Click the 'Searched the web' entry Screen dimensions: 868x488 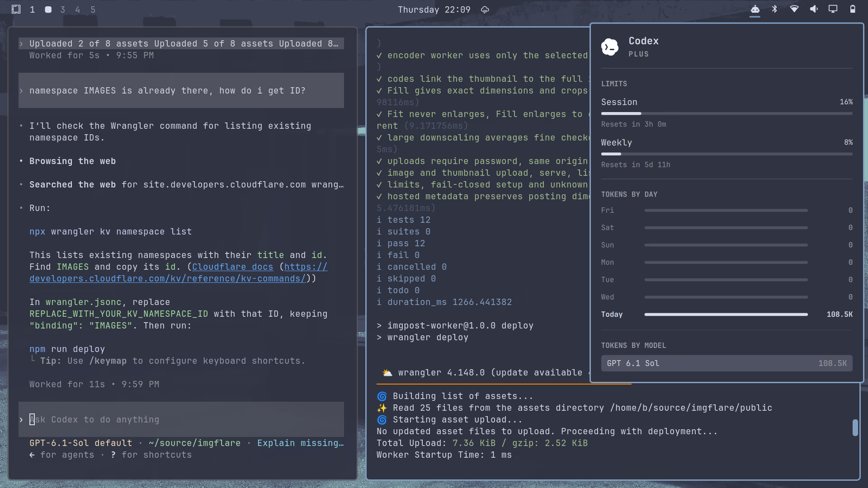pos(186,185)
